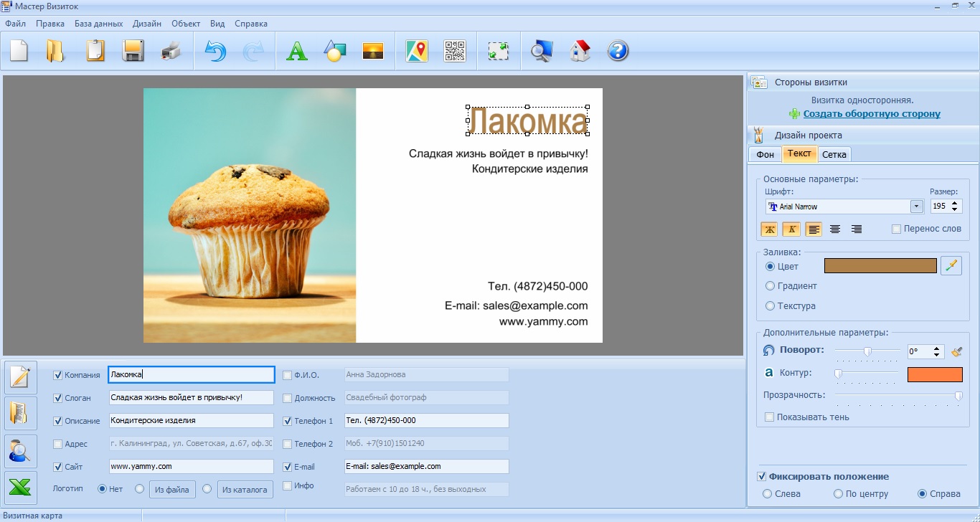Click Создать оборотную сторону link
This screenshot has width=980, height=522.
pos(871,114)
